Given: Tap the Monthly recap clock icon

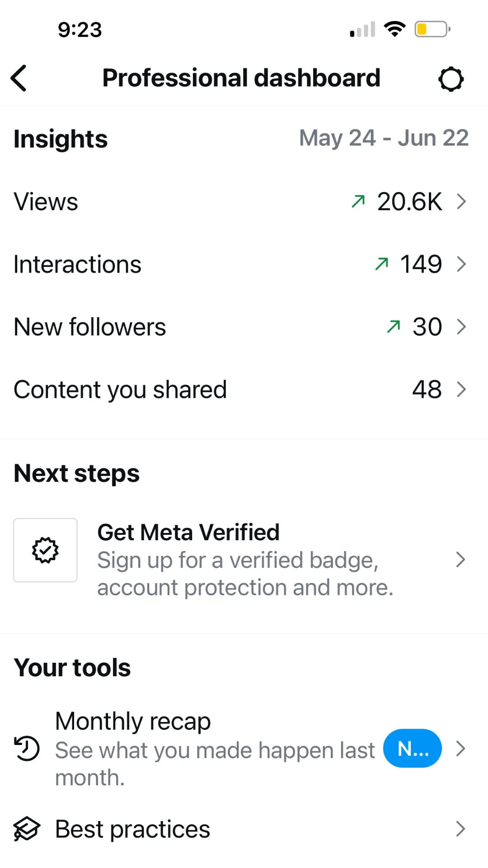Looking at the screenshot, I should (27, 749).
